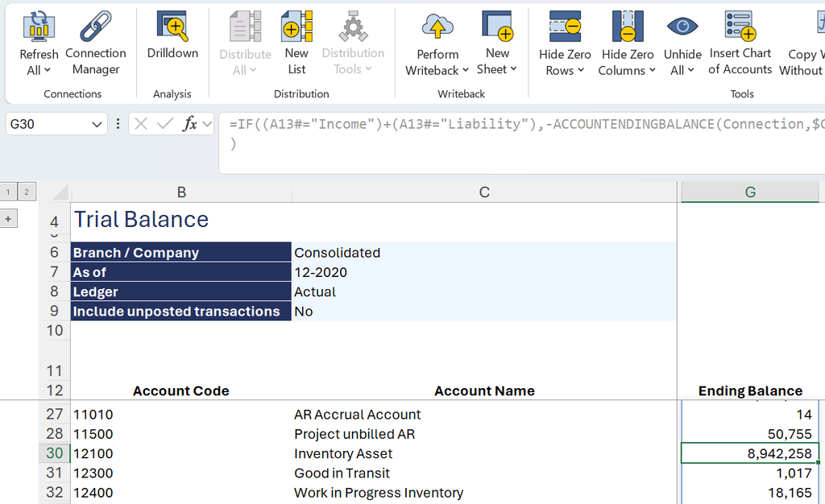The height and width of the screenshot is (504, 825).
Task: Click the Insert Chart of Accounts icon
Action: click(x=740, y=26)
